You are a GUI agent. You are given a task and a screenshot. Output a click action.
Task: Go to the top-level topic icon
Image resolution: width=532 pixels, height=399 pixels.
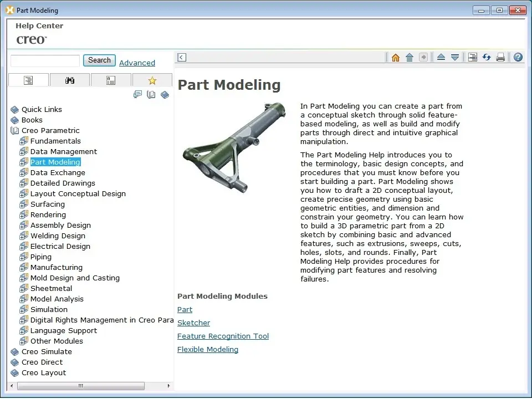(410, 57)
